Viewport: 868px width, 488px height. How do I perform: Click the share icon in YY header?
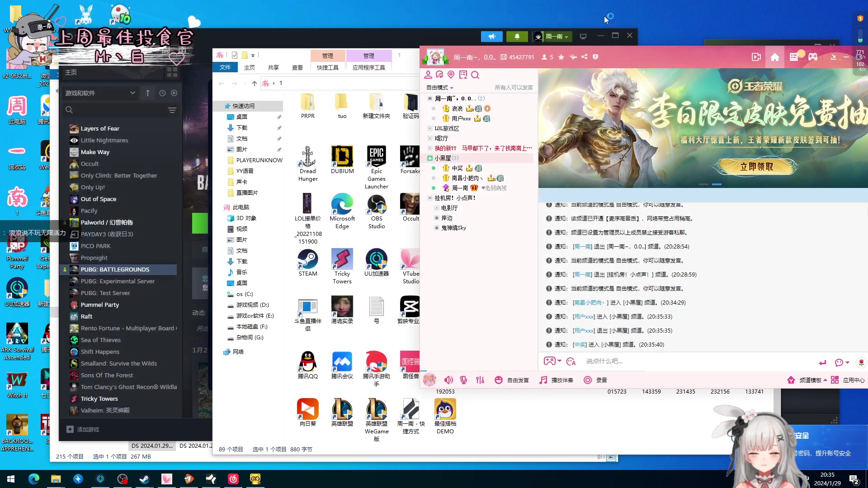pyautogui.click(x=585, y=57)
